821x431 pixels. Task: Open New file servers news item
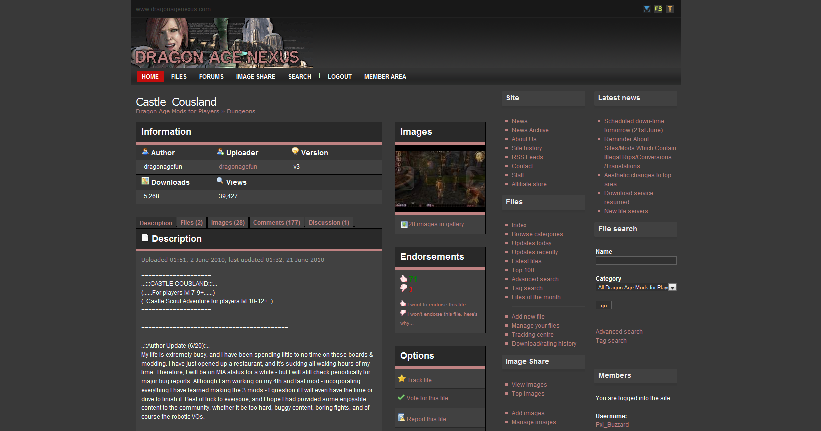(x=626, y=211)
